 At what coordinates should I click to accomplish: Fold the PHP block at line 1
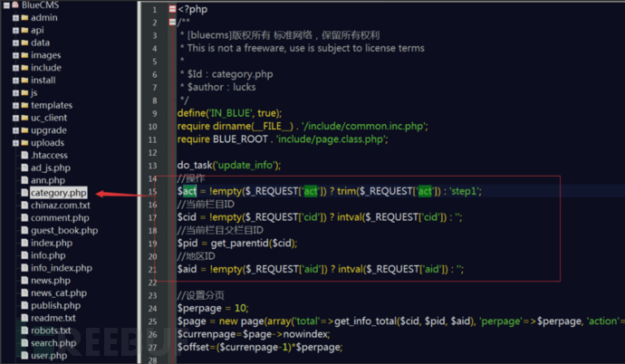(x=172, y=9)
